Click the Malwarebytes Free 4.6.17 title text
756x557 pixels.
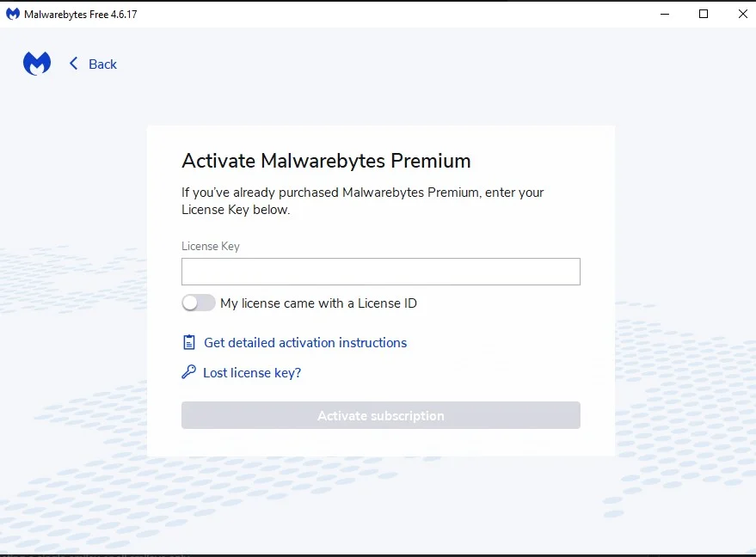click(81, 15)
